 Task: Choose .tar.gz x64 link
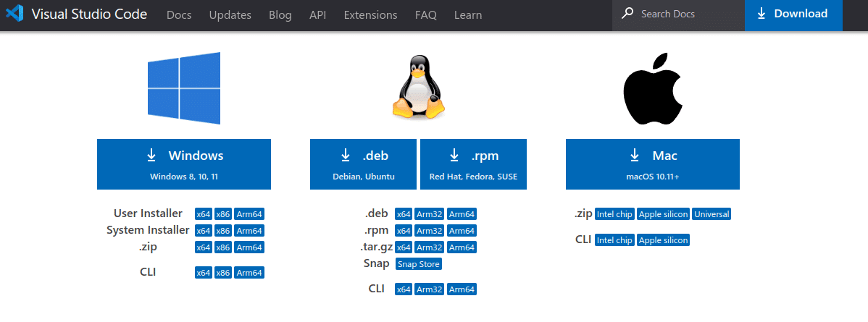(x=404, y=247)
